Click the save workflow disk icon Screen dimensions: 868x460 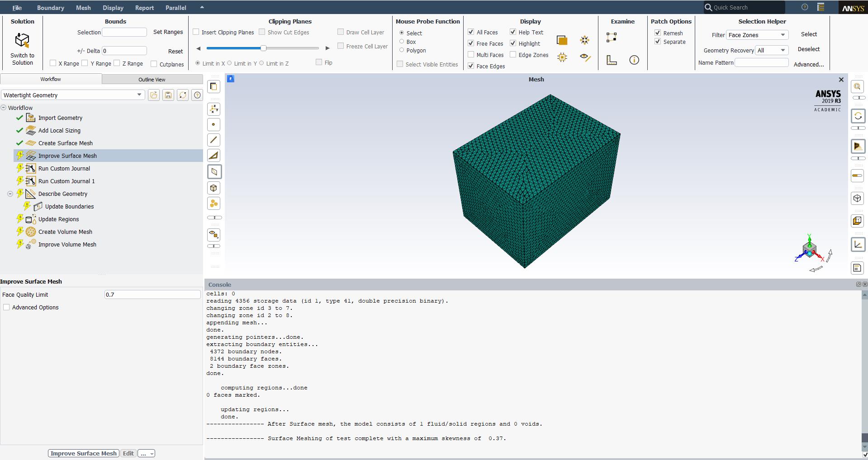click(168, 95)
